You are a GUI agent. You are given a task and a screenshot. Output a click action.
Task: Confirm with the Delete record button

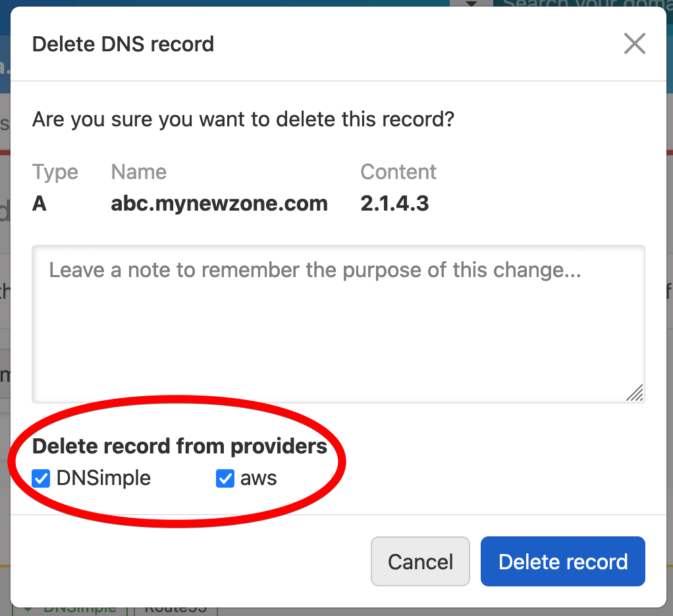click(562, 561)
